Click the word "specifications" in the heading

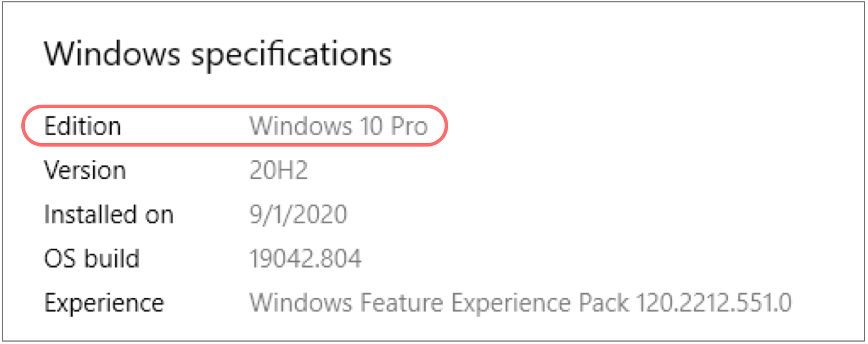pyautogui.click(x=290, y=55)
